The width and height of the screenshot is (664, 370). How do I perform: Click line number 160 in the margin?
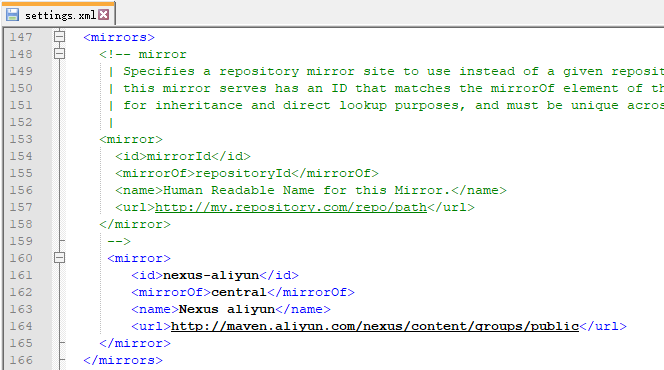tap(21, 258)
